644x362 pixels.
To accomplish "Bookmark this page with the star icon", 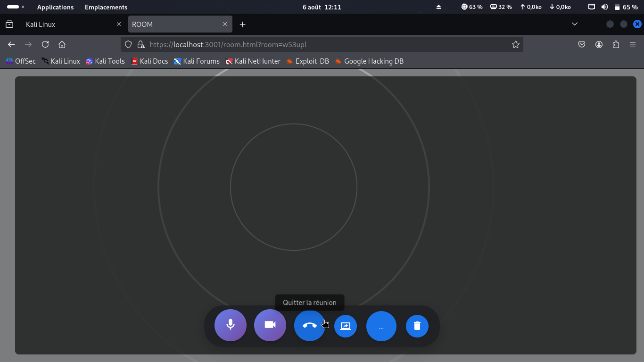I will 515,44.
